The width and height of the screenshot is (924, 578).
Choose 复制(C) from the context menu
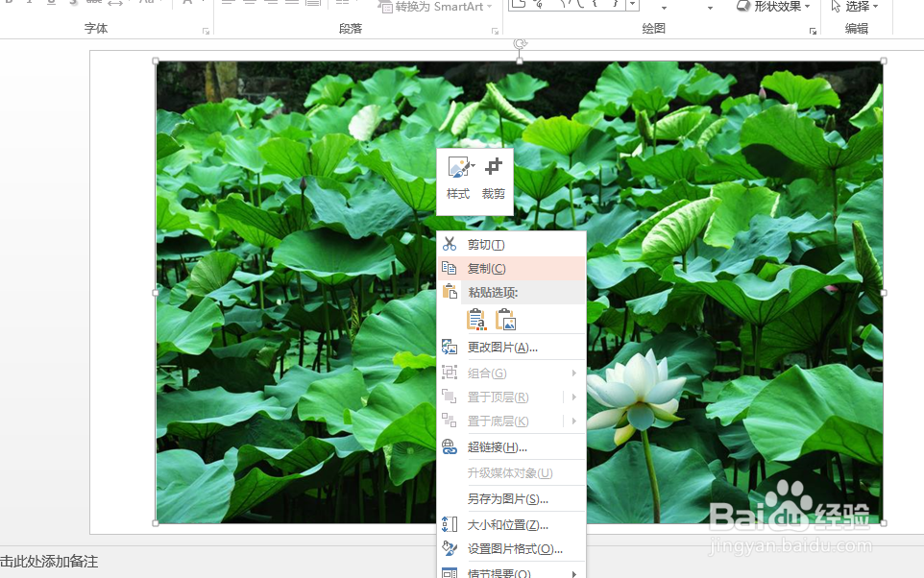pos(512,268)
